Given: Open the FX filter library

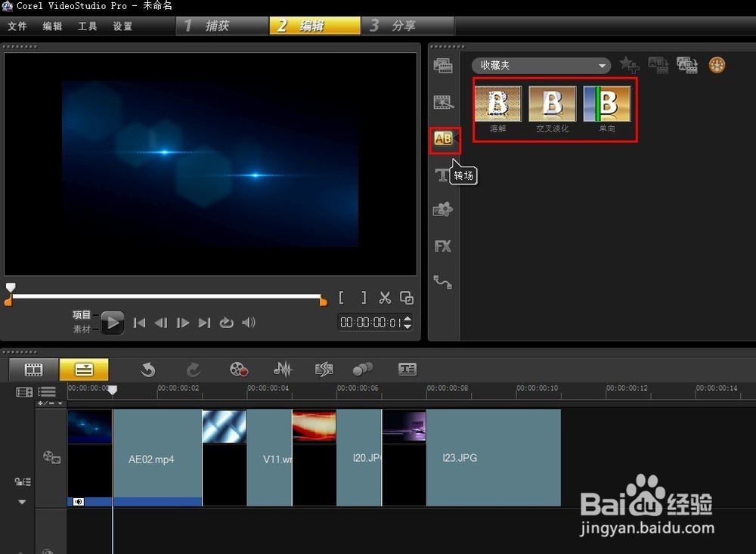Looking at the screenshot, I should pos(442,246).
